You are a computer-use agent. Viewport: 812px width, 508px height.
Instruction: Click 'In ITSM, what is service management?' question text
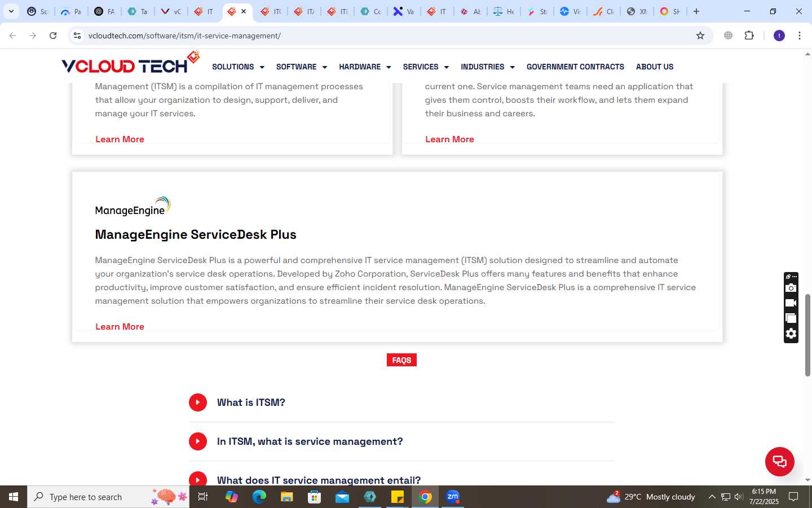(x=310, y=441)
